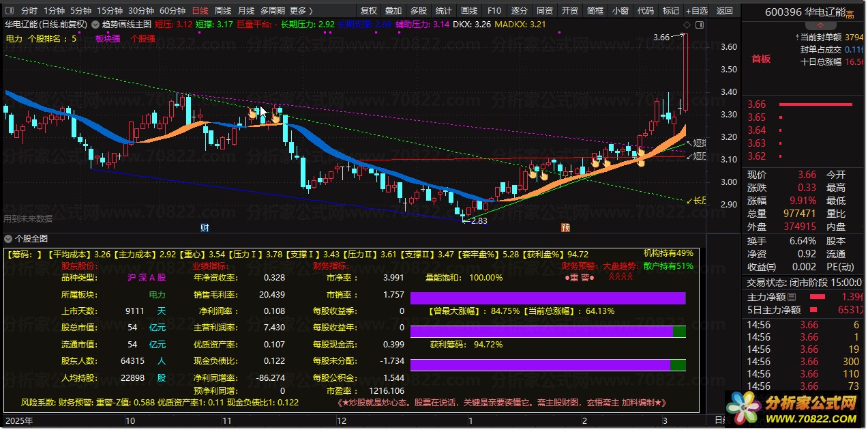The width and height of the screenshot is (868, 430).
Task: Click first hand signal icon near November
Action: click(252, 114)
